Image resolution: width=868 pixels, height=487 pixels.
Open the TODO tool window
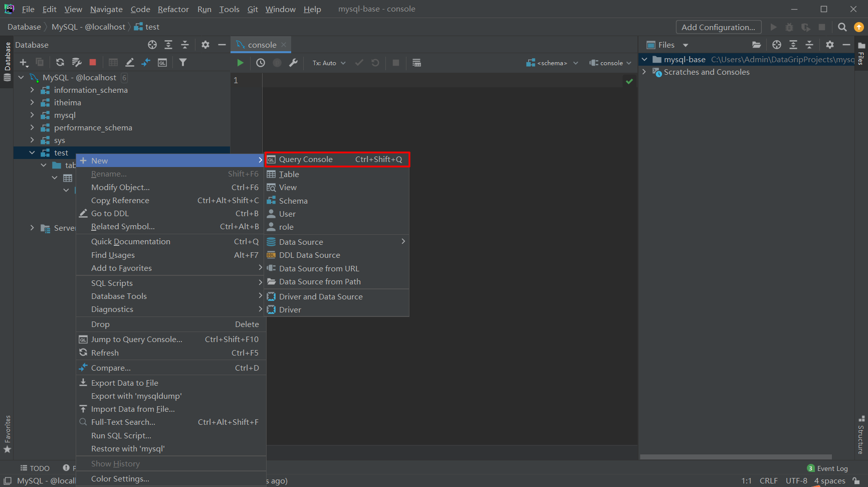tap(35, 468)
